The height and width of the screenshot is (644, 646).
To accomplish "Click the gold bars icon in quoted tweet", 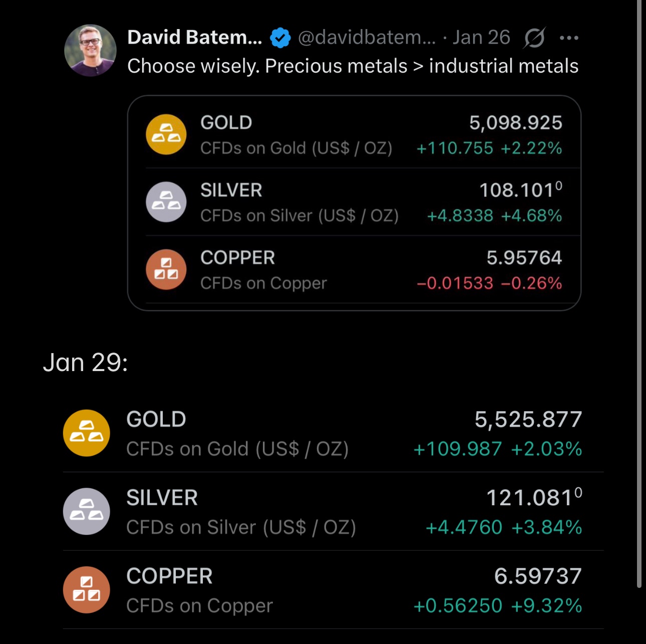I will (166, 135).
